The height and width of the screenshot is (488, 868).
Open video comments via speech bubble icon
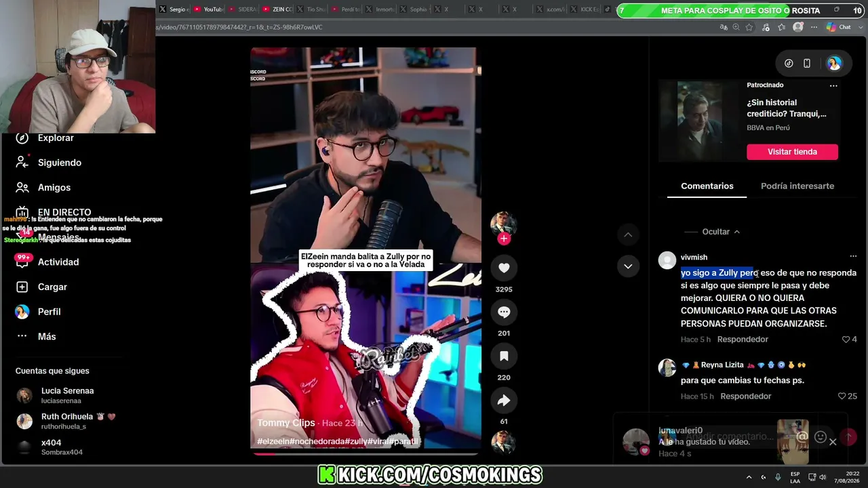504,312
